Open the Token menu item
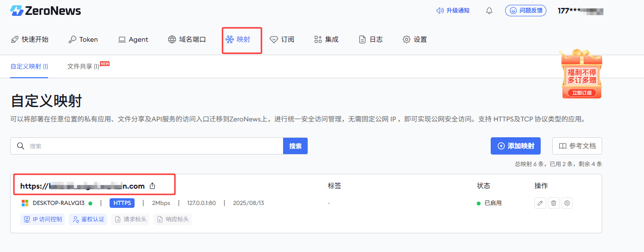The width and height of the screenshot is (644, 252). click(83, 39)
